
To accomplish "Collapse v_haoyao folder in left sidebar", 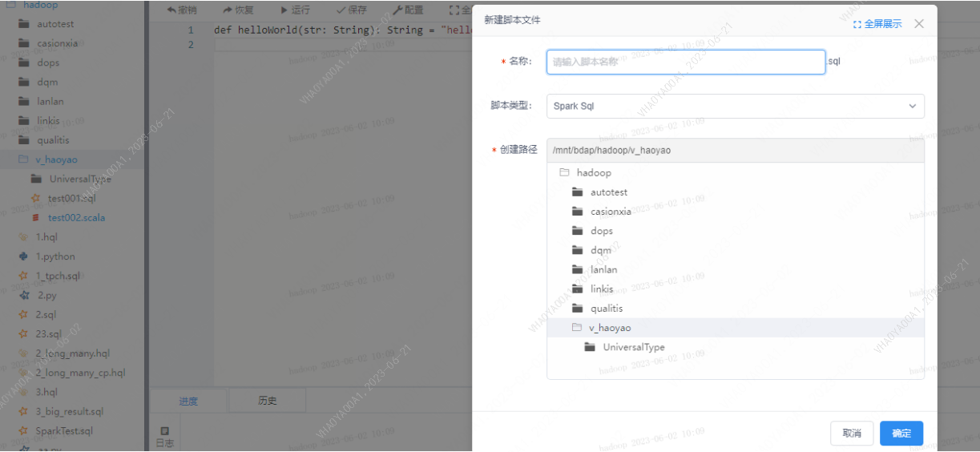I will point(24,159).
